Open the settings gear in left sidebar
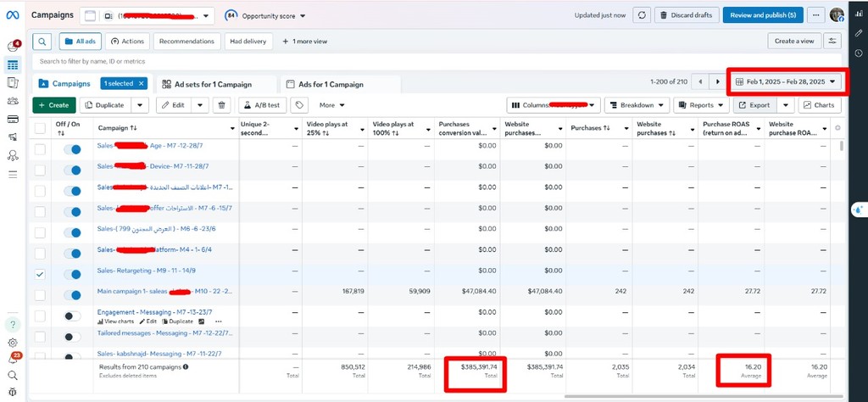Screen dimensions: 868x402 [13, 343]
